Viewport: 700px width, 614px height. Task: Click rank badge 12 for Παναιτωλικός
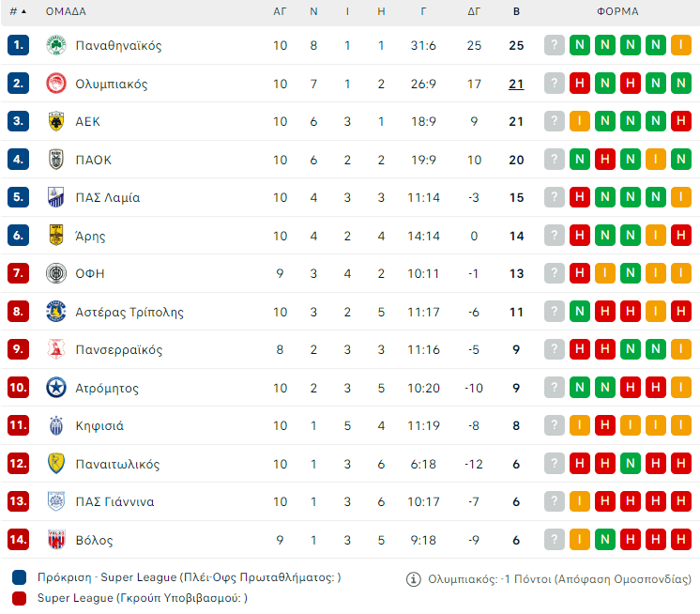[x=19, y=464]
